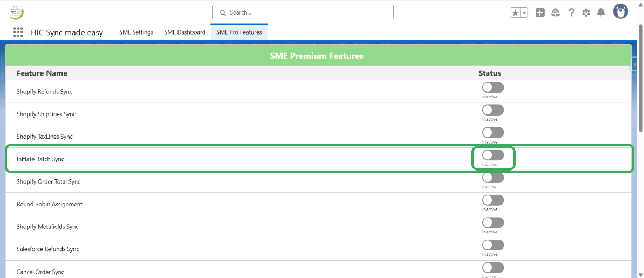Toggle Shopify TaxLines Sync status

point(492,132)
